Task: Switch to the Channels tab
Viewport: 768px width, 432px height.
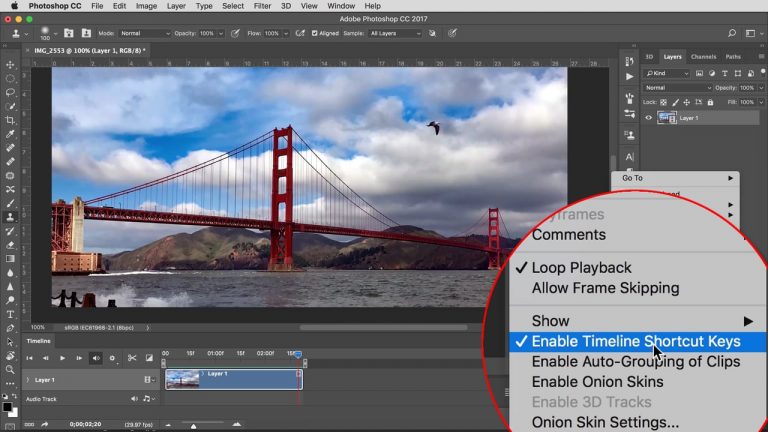Action: click(x=704, y=57)
